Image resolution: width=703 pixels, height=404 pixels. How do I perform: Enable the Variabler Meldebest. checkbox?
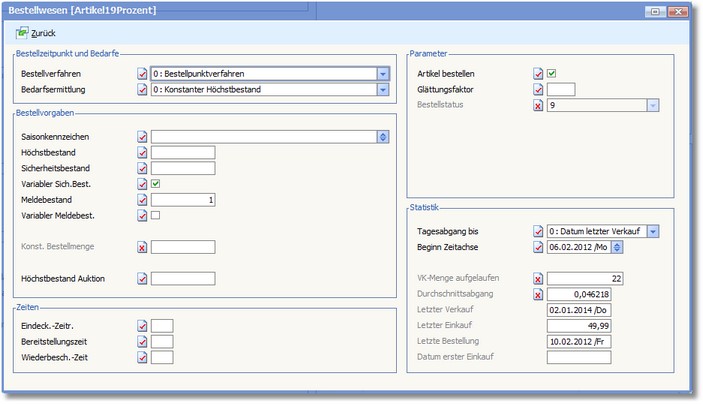click(x=156, y=215)
